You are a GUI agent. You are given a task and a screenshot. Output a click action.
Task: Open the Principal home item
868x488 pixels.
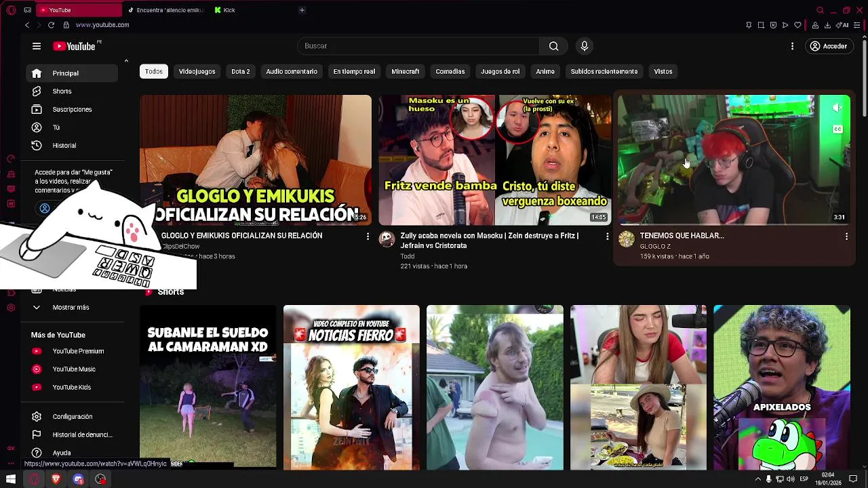click(71, 73)
